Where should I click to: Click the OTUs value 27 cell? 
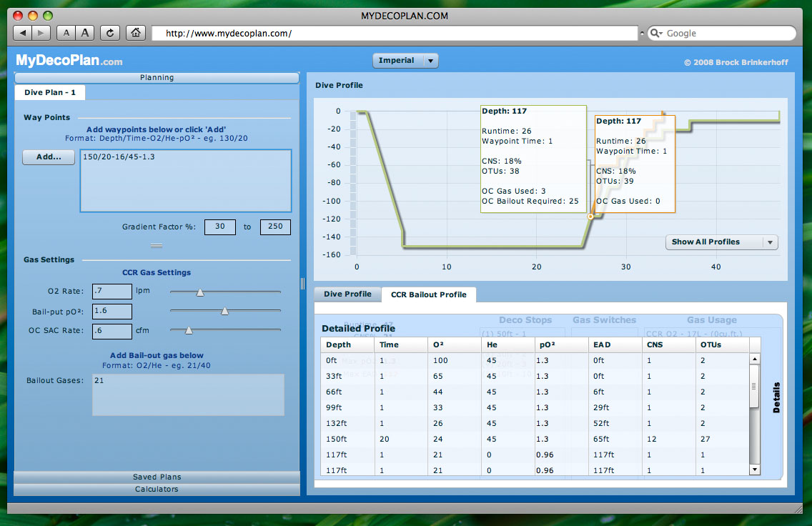coord(723,439)
